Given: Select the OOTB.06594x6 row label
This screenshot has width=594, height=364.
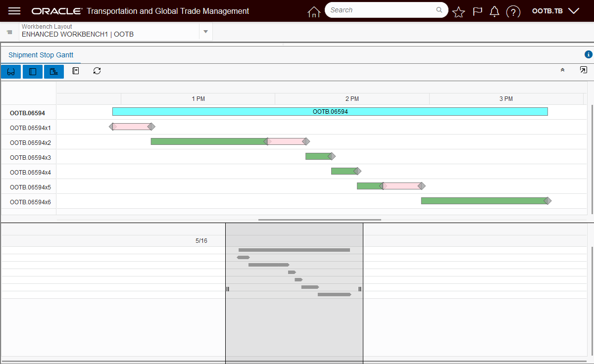Looking at the screenshot, I should pyautogui.click(x=30, y=202).
